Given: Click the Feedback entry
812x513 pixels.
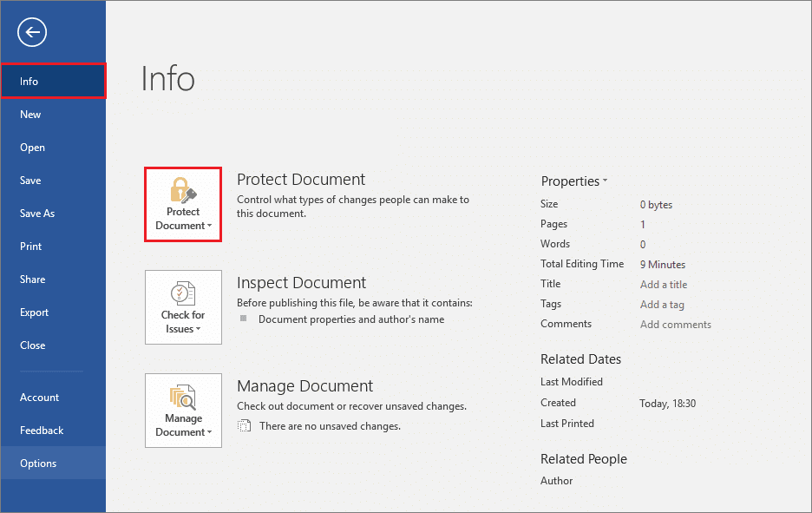Looking at the screenshot, I should point(41,430).
